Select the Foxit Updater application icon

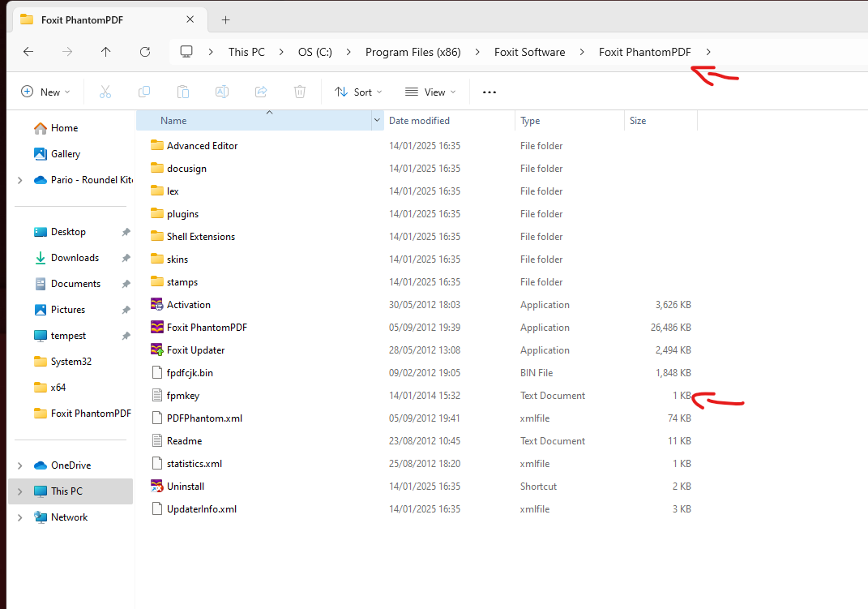[x=157, y=350]
